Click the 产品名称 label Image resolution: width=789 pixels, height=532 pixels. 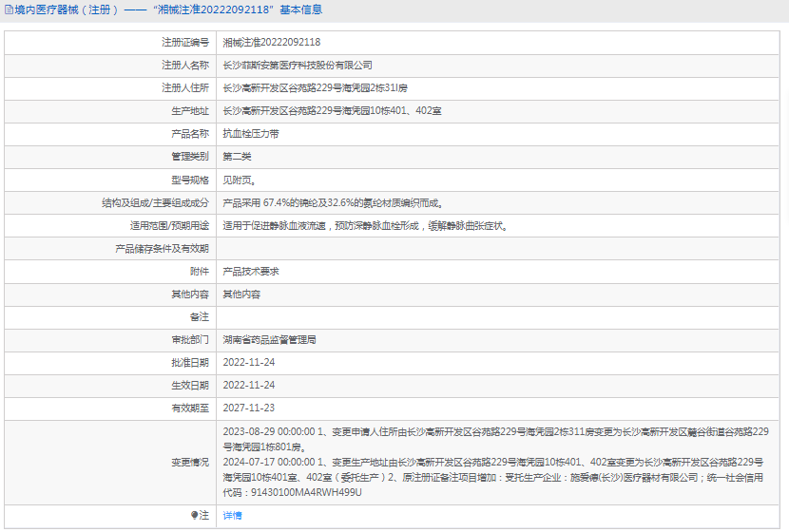[190, 134]
